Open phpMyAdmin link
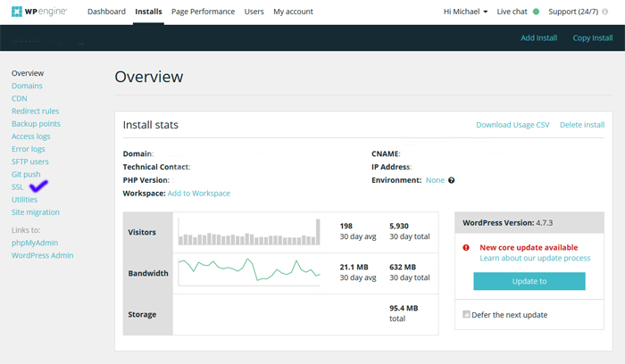 (x=35, y=243)
